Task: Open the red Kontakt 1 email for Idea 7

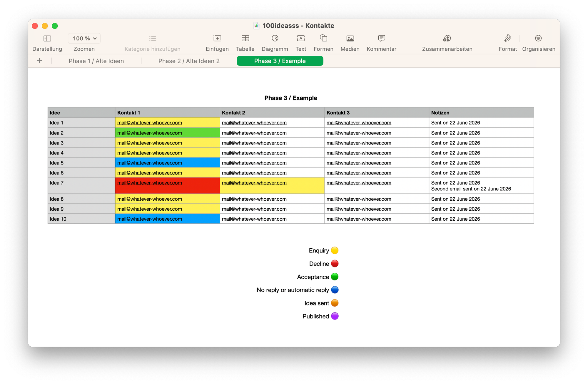Action: (x=150, y=183)
